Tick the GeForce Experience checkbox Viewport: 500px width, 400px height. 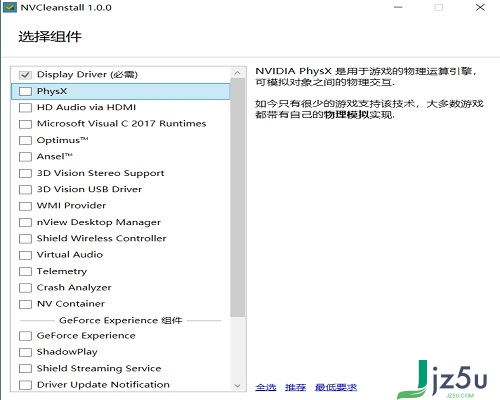tap(25, 336)
